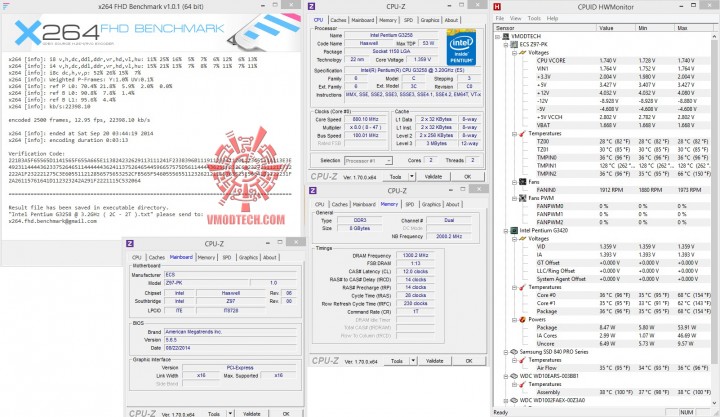Click the Z icon of CPU-Z Memory window
The height and width of the screenshot is (417, 720).
coord(312,190)
